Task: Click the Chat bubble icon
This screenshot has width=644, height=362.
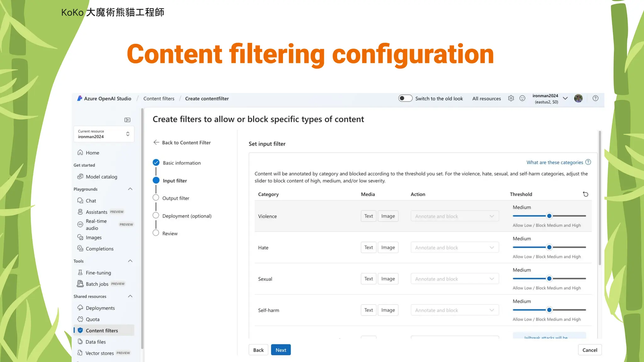Action: 80,200
